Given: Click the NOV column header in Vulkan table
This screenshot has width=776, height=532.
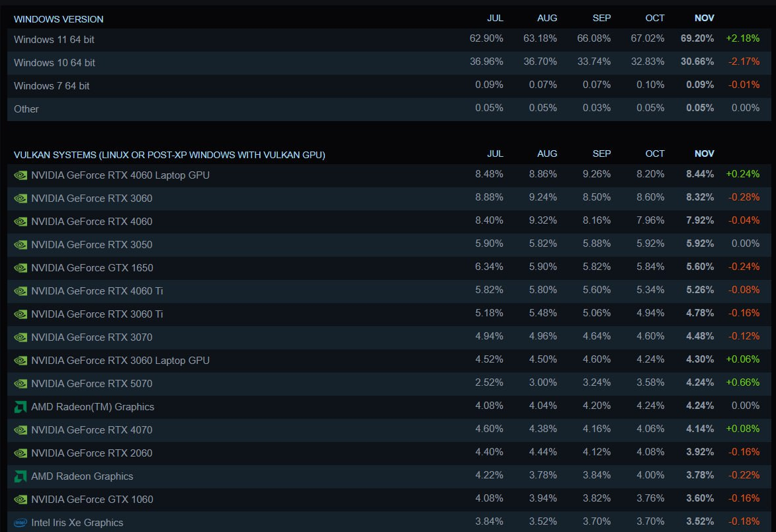Looking at the screenshot, I should coord(704,154).
